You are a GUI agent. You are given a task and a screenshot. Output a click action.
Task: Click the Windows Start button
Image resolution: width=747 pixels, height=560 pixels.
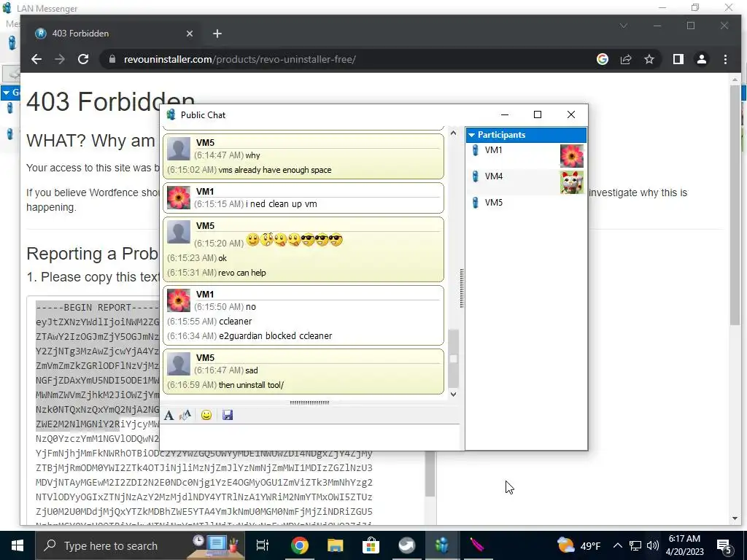18,545
